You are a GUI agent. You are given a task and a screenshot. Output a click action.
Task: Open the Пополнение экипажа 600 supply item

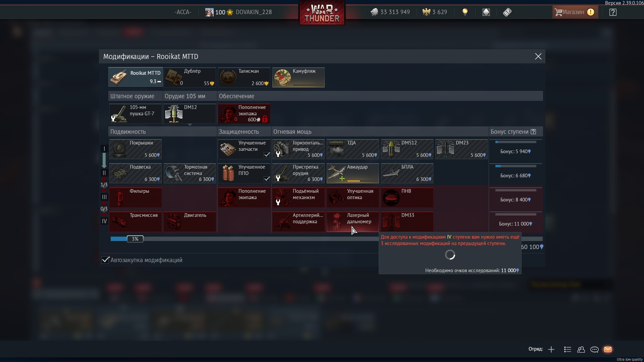tap(244, 114)
